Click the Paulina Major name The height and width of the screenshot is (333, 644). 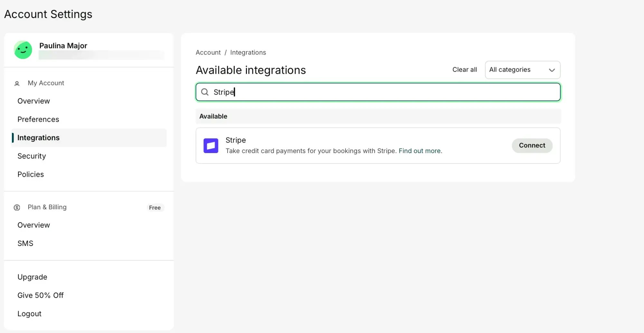coord(63,46)
